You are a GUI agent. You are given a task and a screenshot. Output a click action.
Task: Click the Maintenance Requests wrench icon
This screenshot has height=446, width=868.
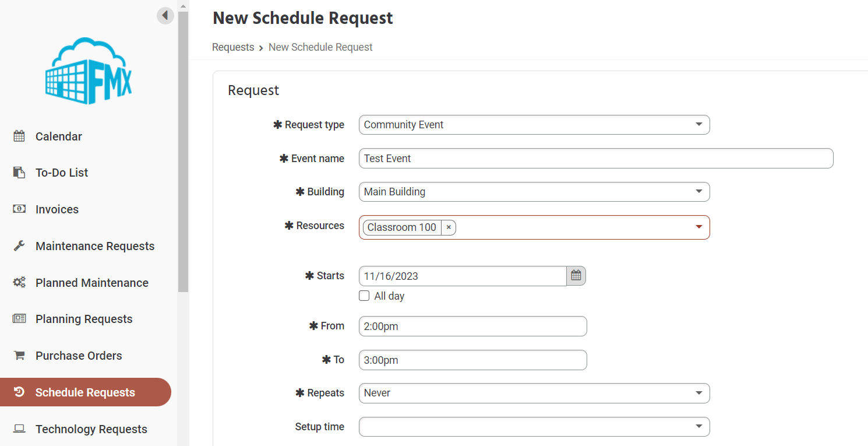(x=19, y=245)
